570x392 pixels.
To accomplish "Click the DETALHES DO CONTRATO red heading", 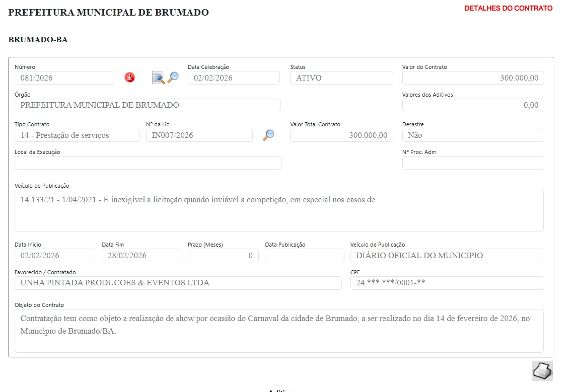I will tap(508, 9).
